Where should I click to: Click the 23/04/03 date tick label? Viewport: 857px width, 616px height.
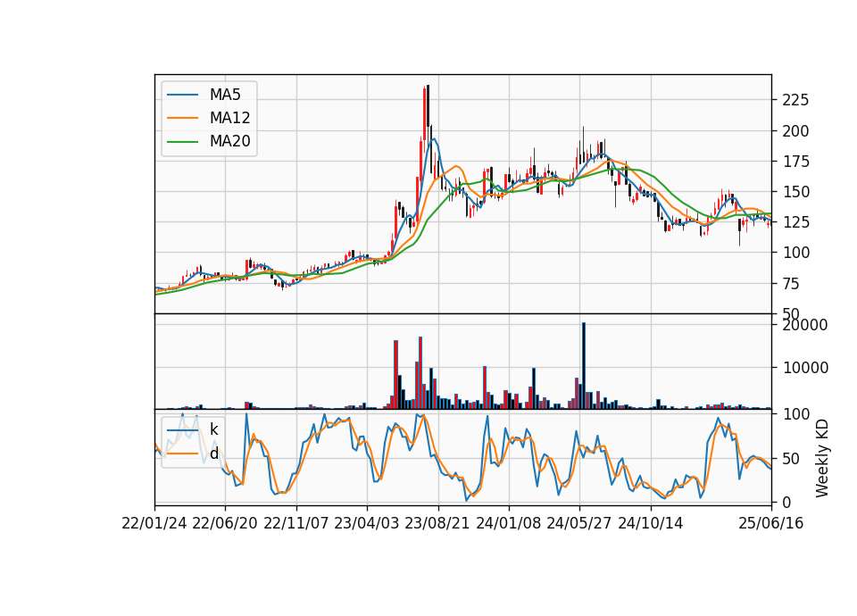(367, 523)
